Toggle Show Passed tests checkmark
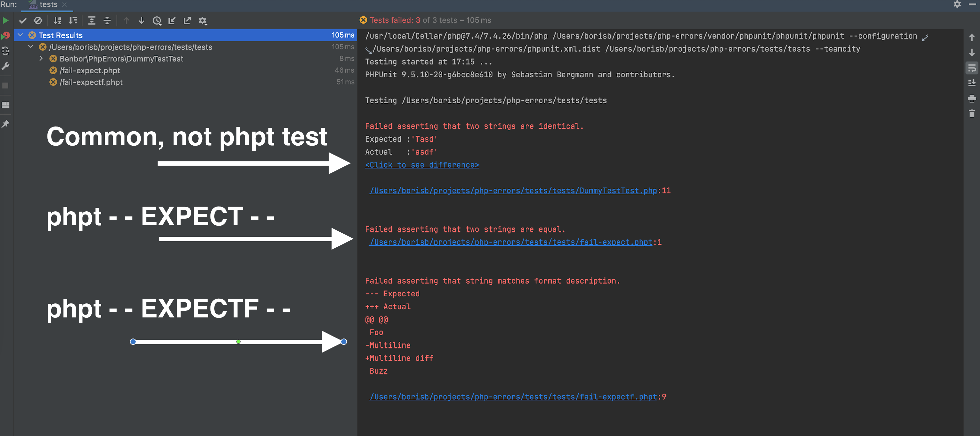This screenshot has height=436, width=980. click(23, 21)
